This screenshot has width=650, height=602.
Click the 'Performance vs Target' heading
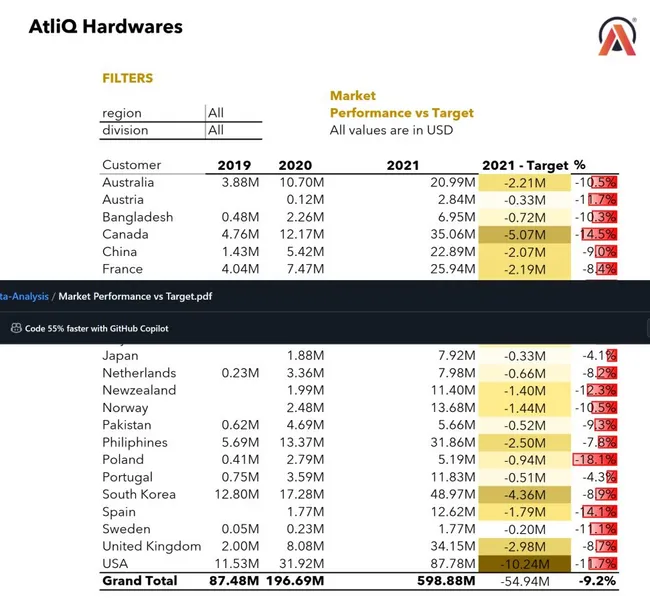pos(402,113)
